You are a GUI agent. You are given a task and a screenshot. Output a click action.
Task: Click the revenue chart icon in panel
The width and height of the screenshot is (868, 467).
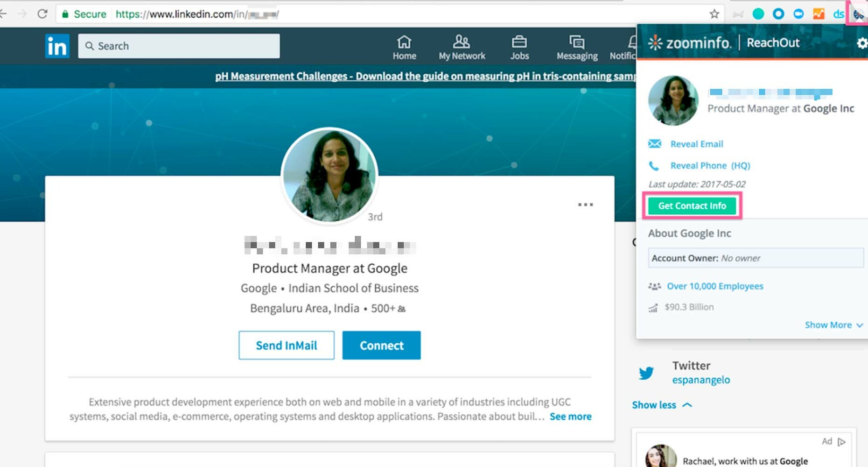click(653, 307)
